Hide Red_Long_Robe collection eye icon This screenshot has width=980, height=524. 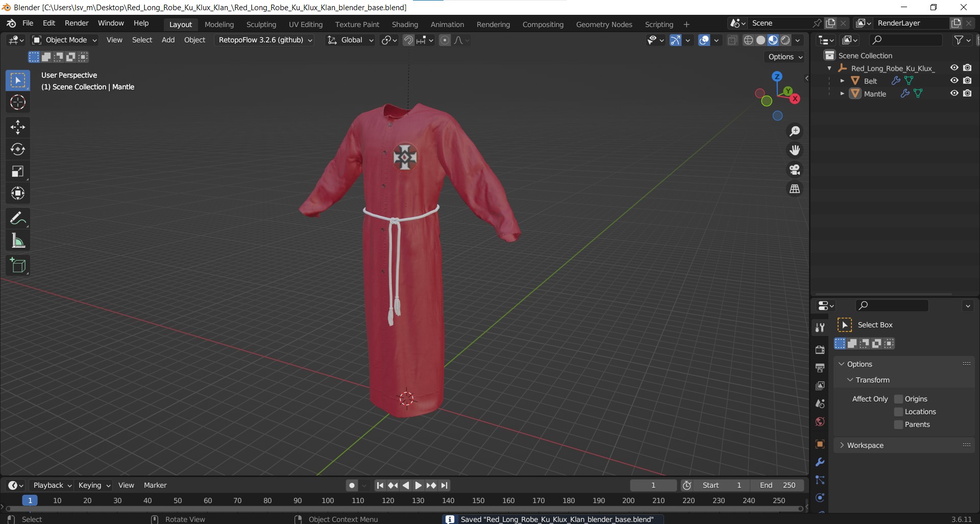click(954, 68)
